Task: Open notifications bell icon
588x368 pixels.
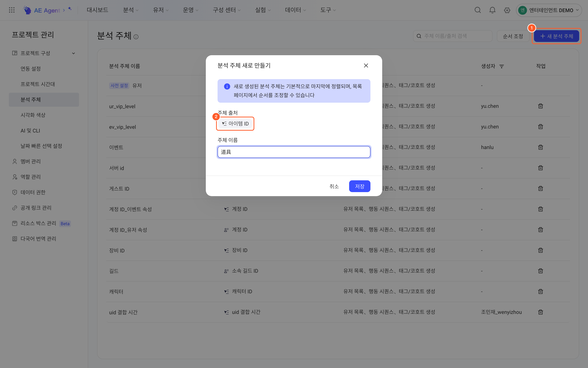Action: [492, 10]
